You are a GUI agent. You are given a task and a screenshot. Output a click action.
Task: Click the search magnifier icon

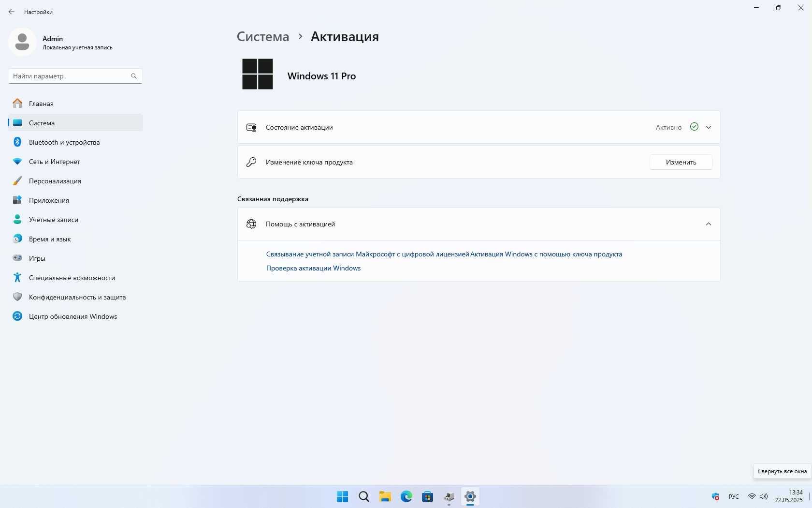click(134, 76)
